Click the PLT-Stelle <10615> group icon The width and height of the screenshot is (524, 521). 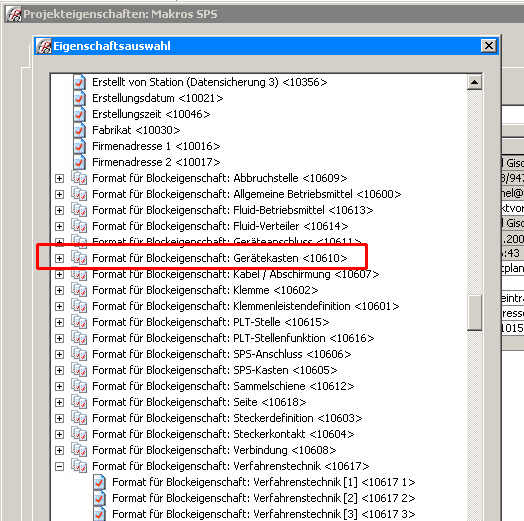79,322
